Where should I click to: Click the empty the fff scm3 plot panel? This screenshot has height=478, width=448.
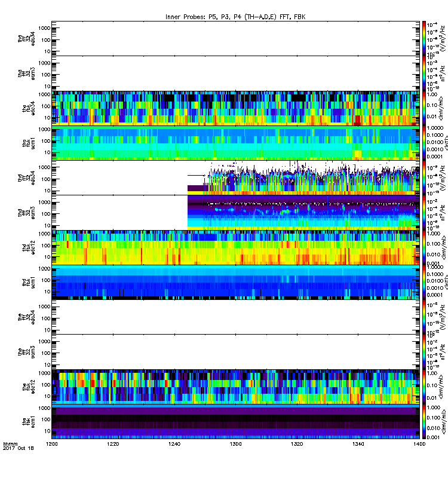[235, 352]
